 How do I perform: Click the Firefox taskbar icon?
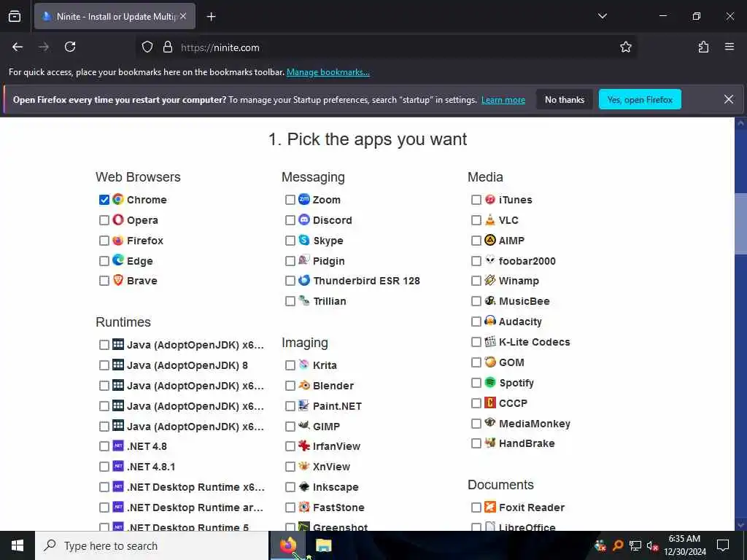coord(287,545)
